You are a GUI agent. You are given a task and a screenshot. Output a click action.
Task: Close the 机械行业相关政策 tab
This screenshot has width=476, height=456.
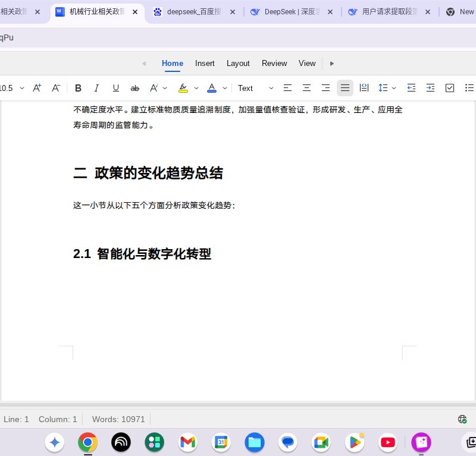point(135,12)
